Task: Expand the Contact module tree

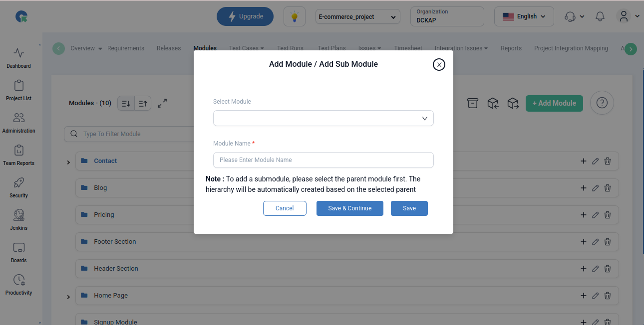Action: pyautogui.click(x=68, y=162)
